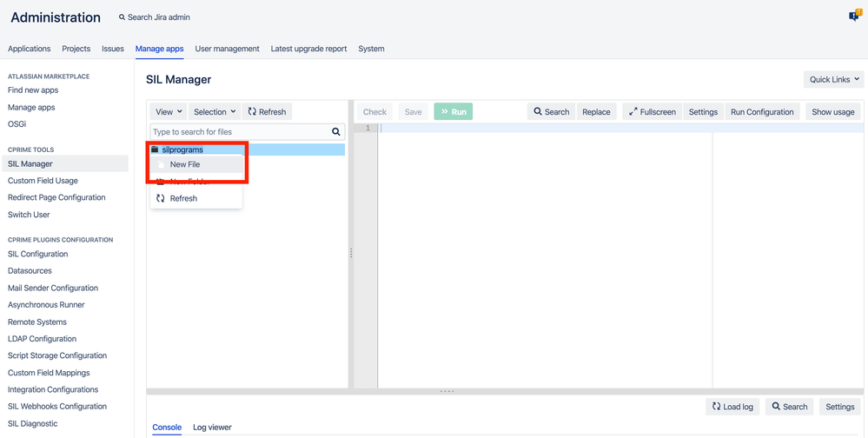Click Show usage button
The width and height of the screenshot is (868, 438).
[833, 112]
